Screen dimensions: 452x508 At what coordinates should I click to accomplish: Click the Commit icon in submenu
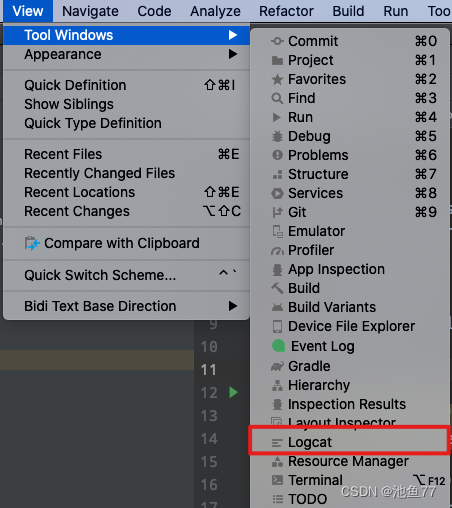click(277, 41)
